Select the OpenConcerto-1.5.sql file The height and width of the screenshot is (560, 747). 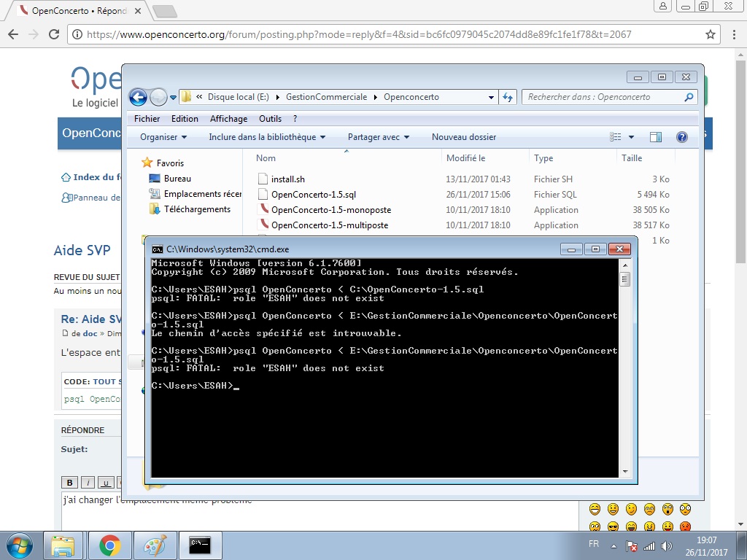click(314, 194)
